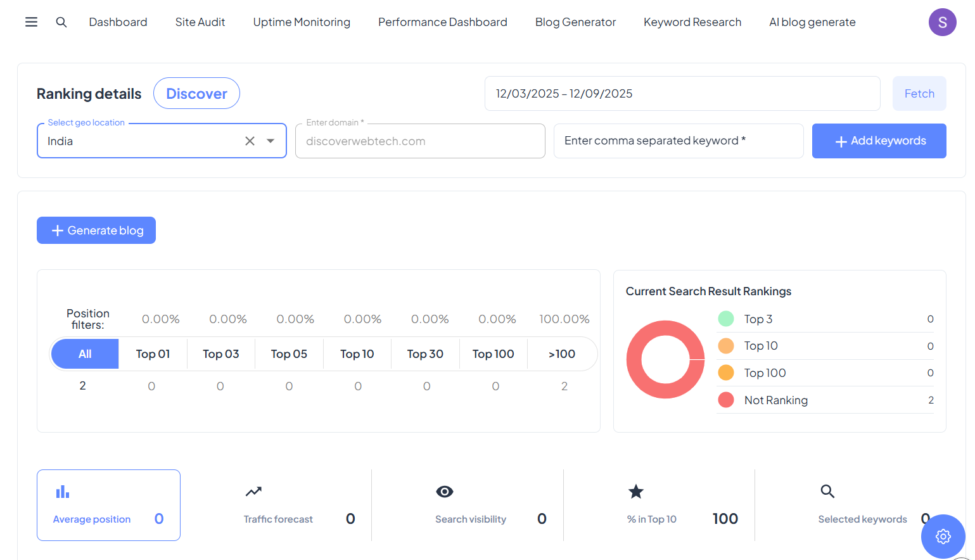This screenshot has width=975, height=560.
Task: Click the floating settings gear icon
Action: [x=943, y=536]
